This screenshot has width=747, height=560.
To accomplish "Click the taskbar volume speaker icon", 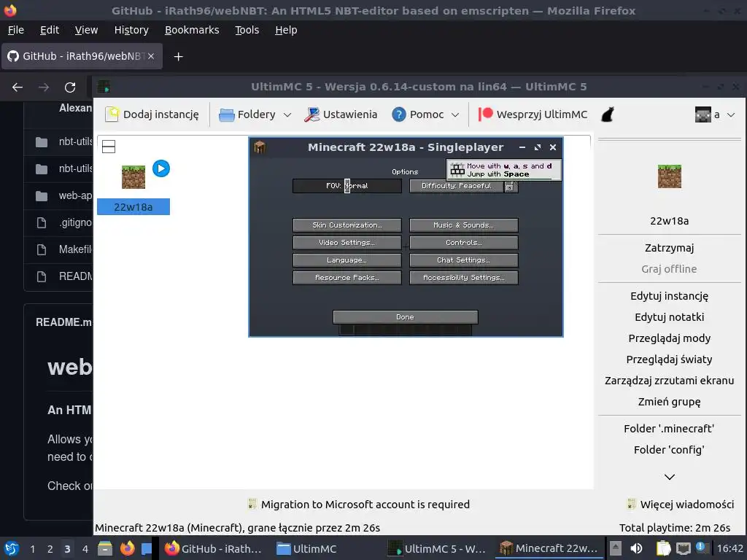I will tap(636, 548).
